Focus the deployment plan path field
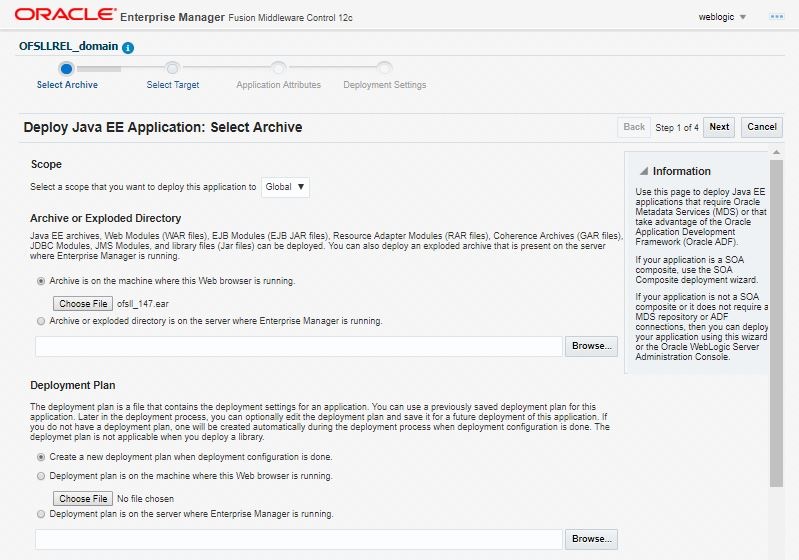This screenshot has width=799, height=560. coord(299,540)
